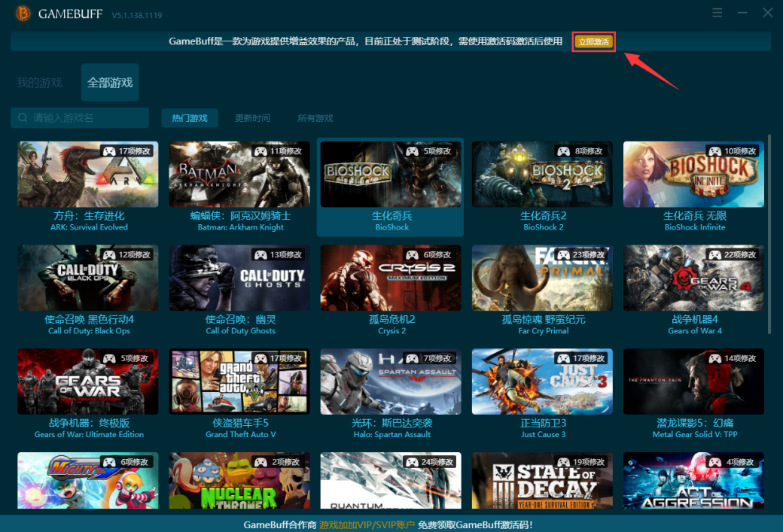Open the 所有游戏 tab
Image resolution: width=783 pixels, height=532 pixels.
point(315,118)
